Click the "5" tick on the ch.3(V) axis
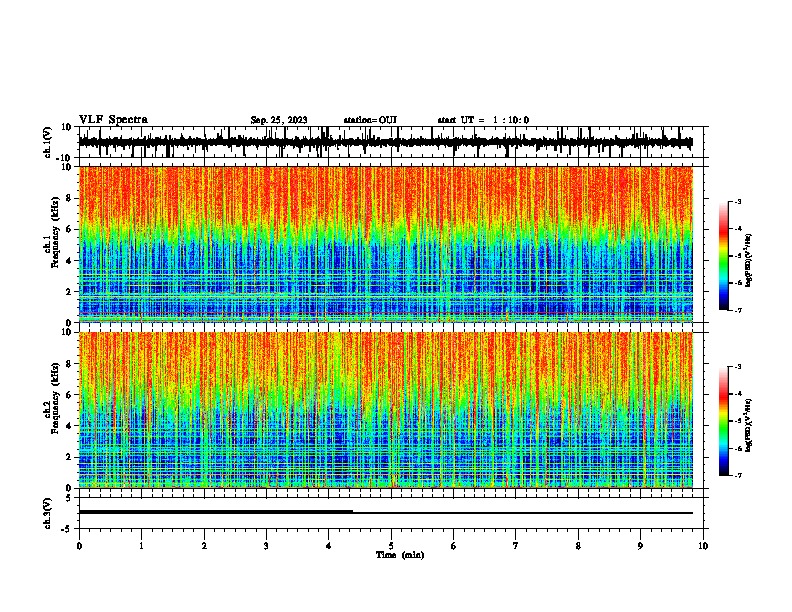 (69, 498)
